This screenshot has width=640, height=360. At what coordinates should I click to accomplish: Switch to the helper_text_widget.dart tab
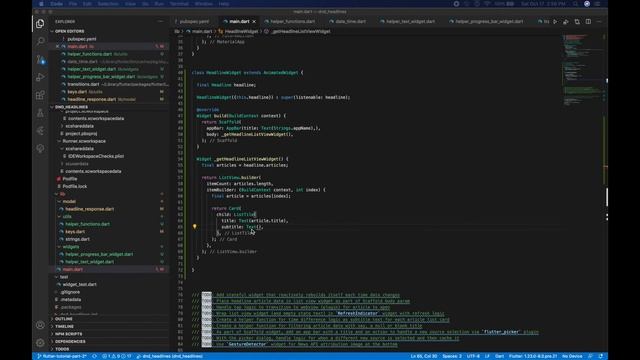[x=410, y=22]
